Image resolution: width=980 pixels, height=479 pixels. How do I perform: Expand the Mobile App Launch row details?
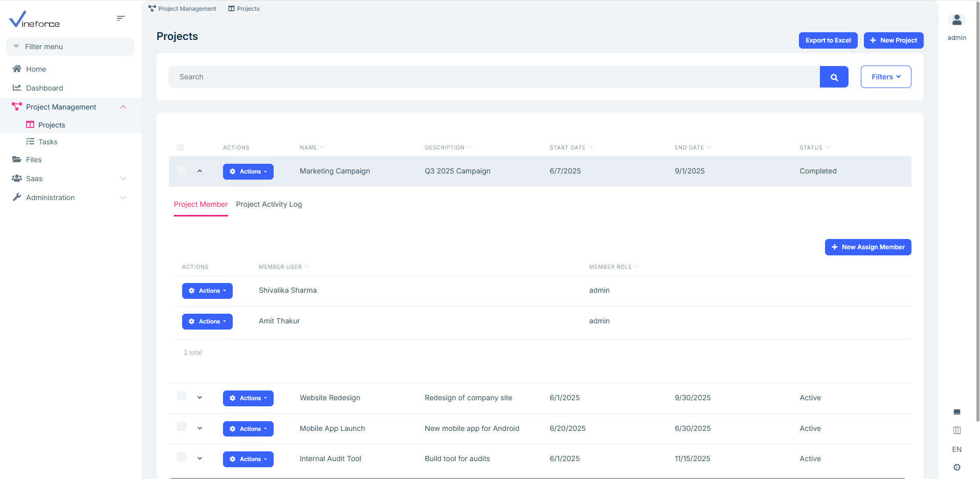click(199, 428)
